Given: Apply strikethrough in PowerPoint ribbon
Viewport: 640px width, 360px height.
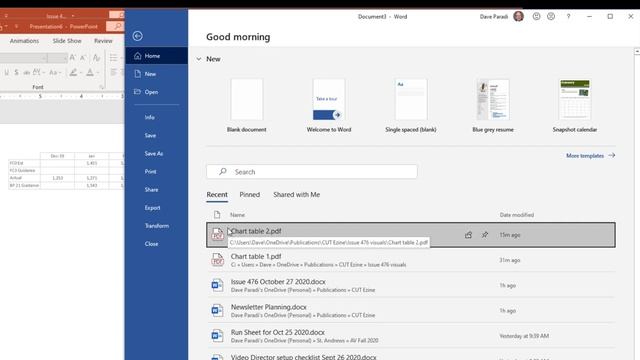Looking at the screenshot, I should point(27,73).
